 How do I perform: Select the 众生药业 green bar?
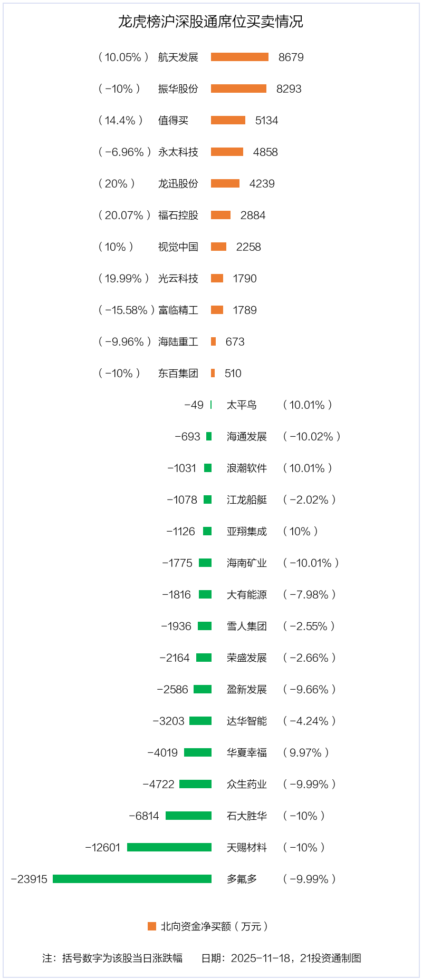(195, 784)
